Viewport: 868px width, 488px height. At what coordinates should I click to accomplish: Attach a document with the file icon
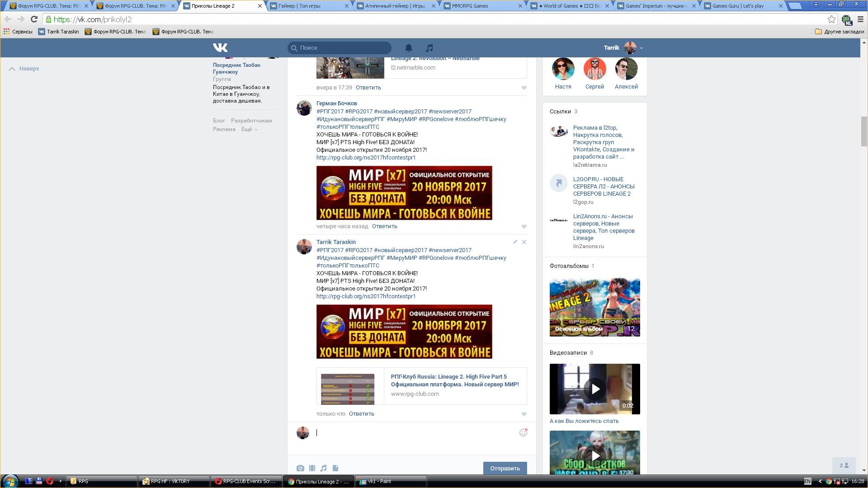(x=335, y=468)
